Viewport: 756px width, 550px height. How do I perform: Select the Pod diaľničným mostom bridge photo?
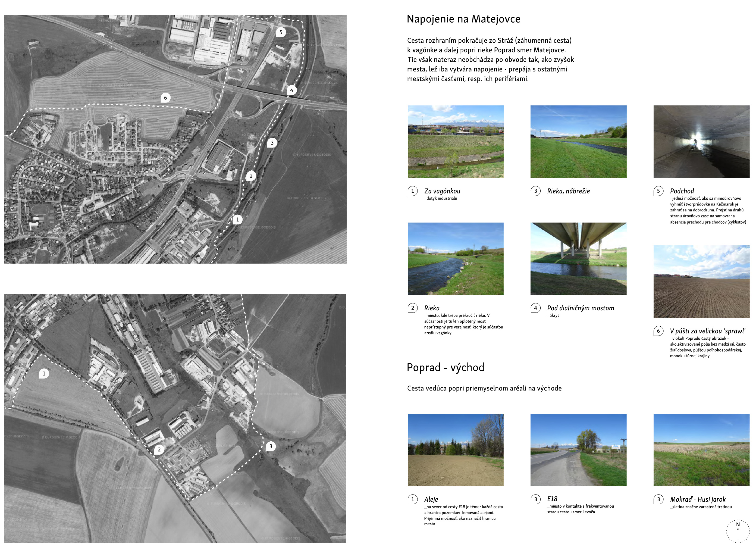click(x=578, y=258)
